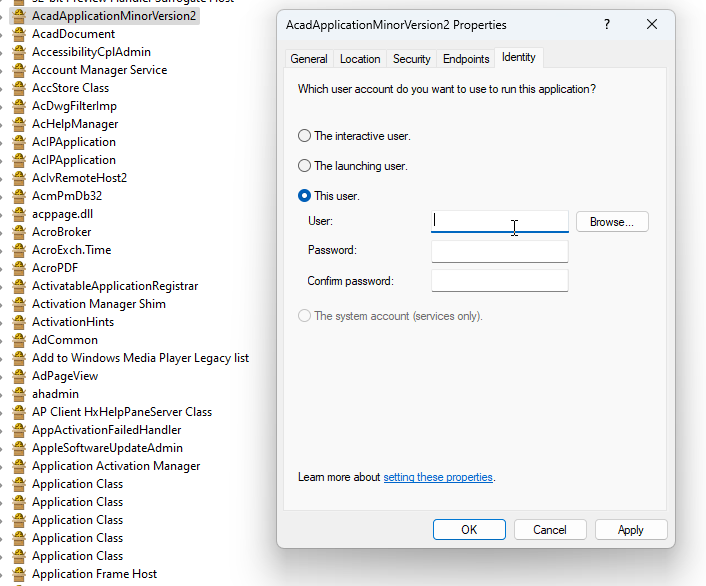Select the This user radio button

[x=305, y=196]
